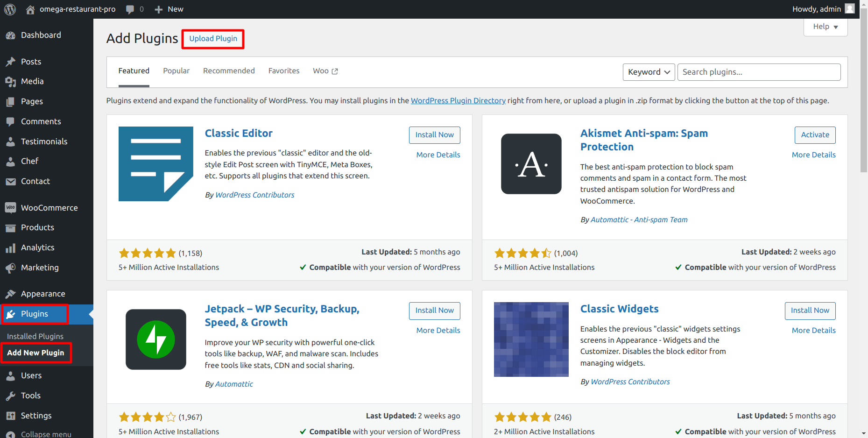Click the admin user avatar
This screenshot has height=438, width=868.
coord(850,9)
